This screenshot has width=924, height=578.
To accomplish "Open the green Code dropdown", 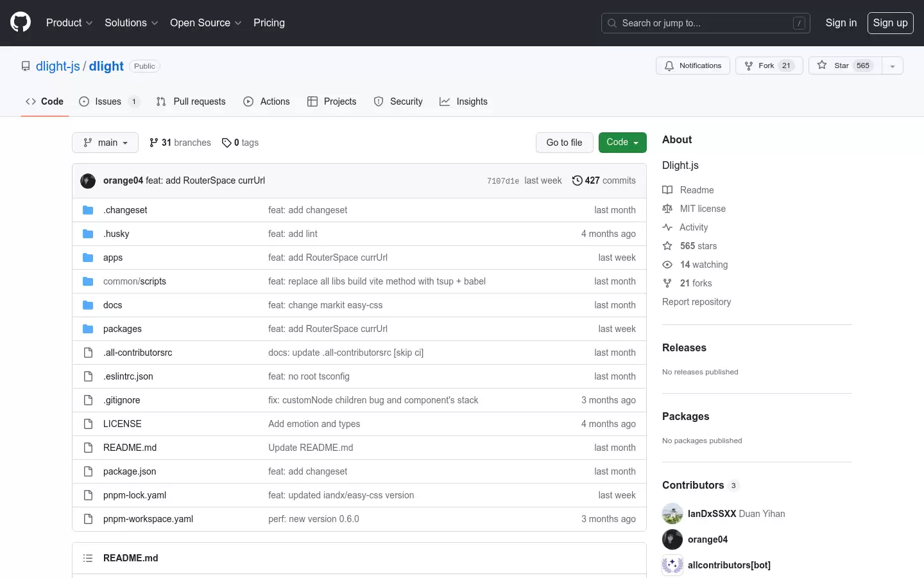I will (622, 143).
